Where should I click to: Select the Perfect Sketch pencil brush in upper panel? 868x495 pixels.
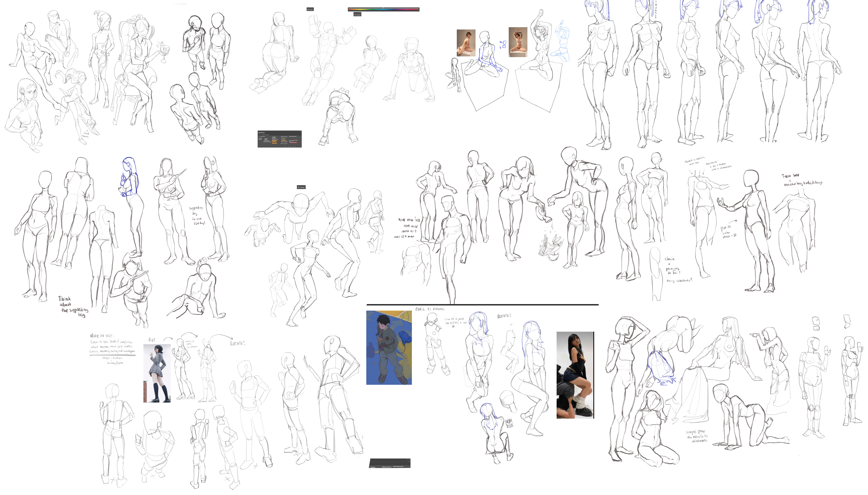click(x=293, y=136)
